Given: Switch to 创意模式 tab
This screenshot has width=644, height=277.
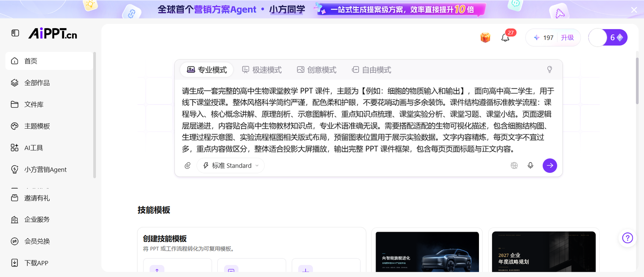Looking at the screenshot, I should tap(317, 70).
